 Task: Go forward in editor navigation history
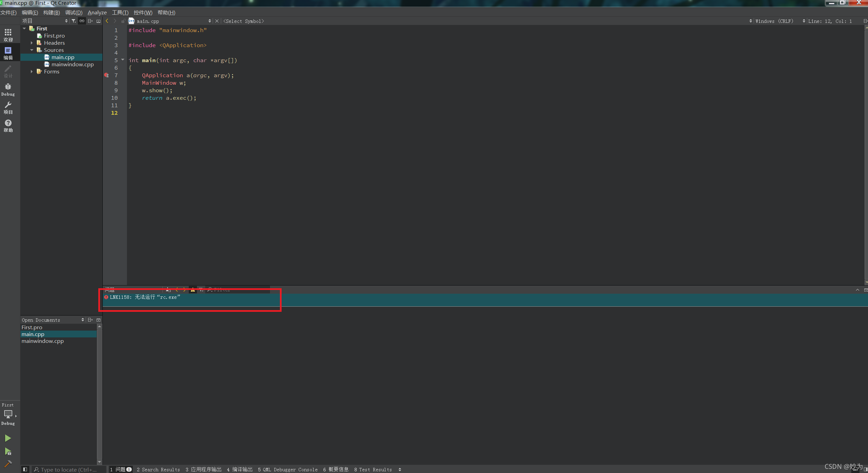pyautogui.click(x=115, y=21)
